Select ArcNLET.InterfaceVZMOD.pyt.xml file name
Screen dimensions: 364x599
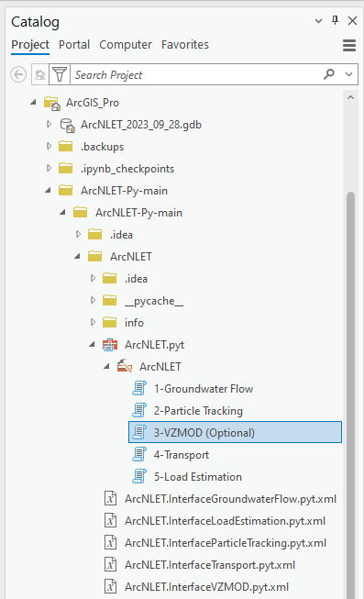point(206,587)
